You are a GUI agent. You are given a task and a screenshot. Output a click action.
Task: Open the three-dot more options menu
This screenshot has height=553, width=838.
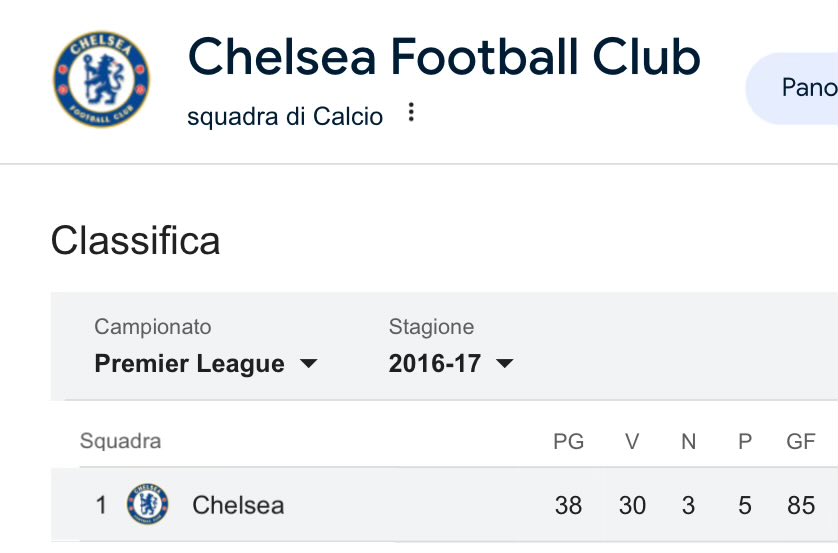tap(410, 113)
